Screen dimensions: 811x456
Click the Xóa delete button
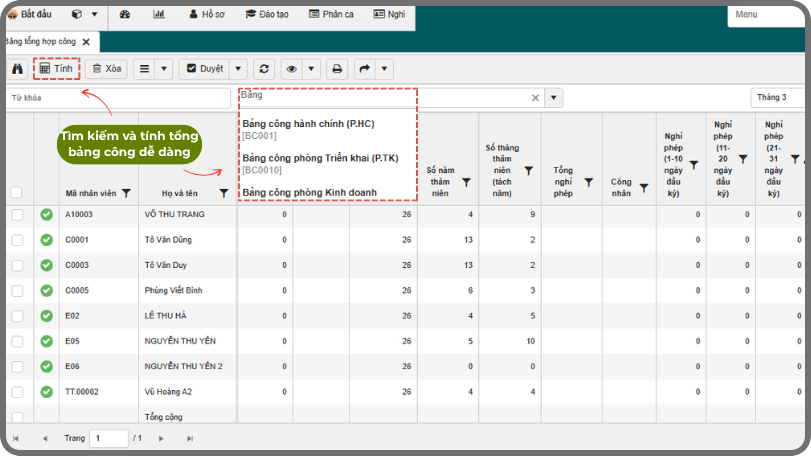(107, 69)
